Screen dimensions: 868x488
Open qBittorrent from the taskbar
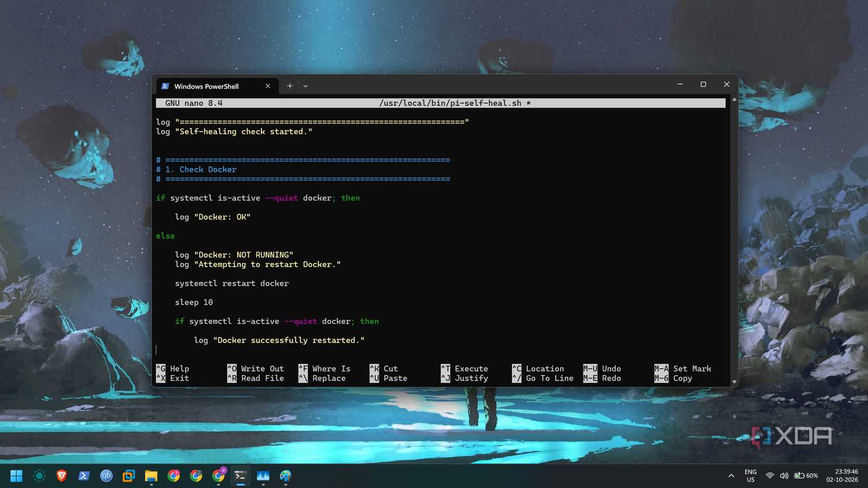click(x=106, y=476)
